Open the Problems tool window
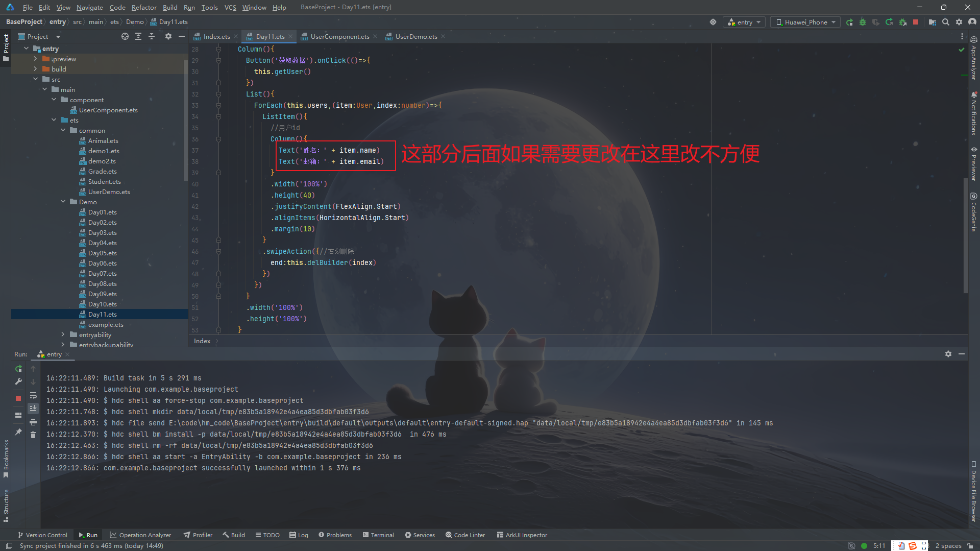Viewport: 980px width, 551px height. coord(335,535)
